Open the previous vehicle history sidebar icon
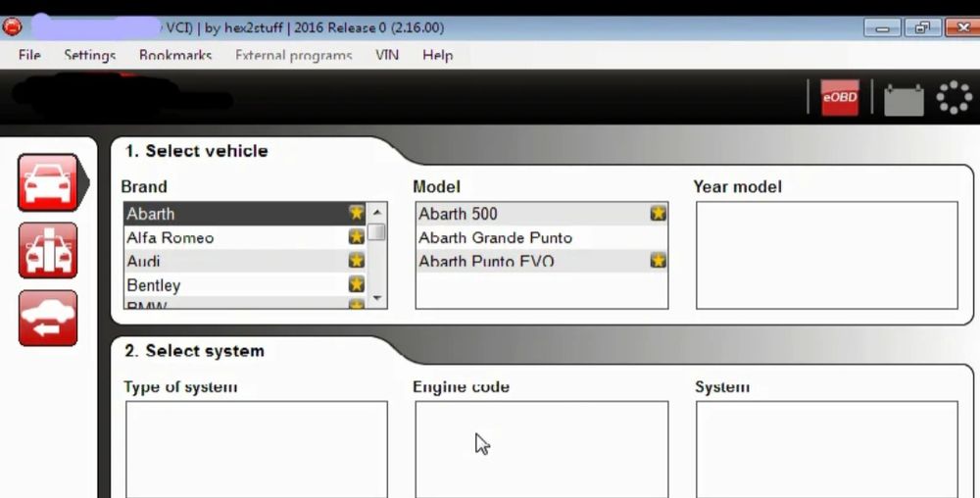This screenshot has width=980, height=498. point(48,318)
